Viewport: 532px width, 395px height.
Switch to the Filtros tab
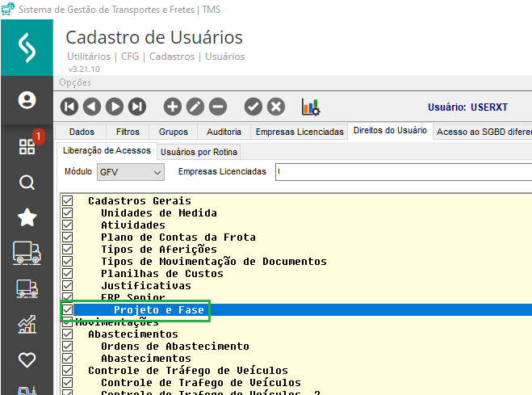(x=128, y=132)
